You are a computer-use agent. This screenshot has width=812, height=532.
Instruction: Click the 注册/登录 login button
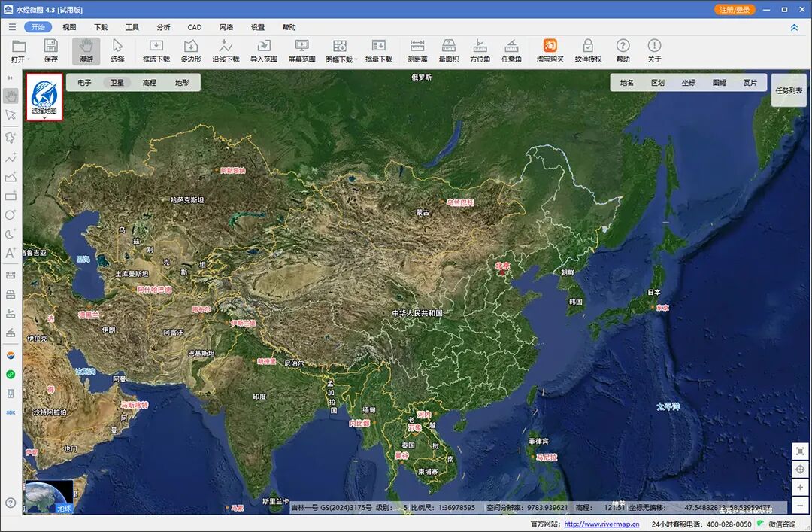point(735,9)
